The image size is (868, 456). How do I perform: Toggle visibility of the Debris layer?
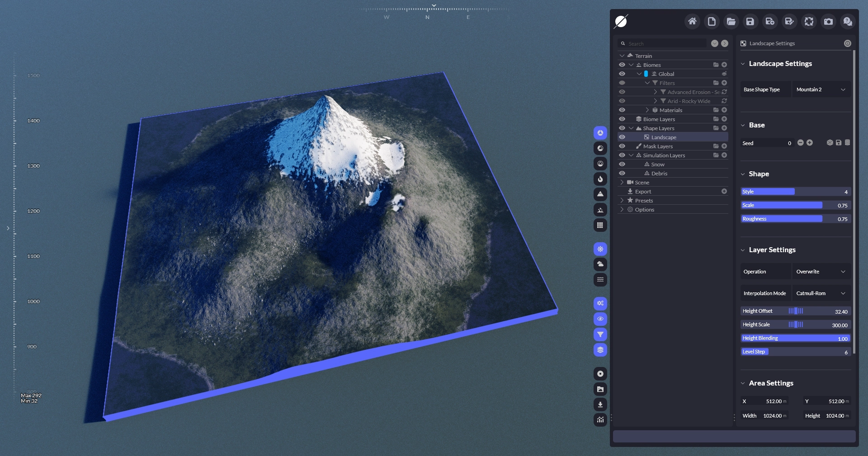coord(622,174)
